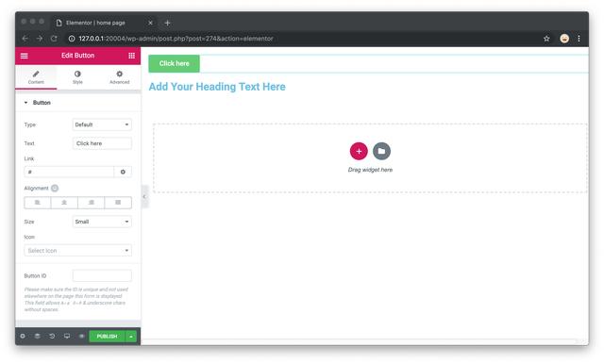604x364 pixels.
Task: Open the widgets grid panel icon
Action: tap(131, 56)
